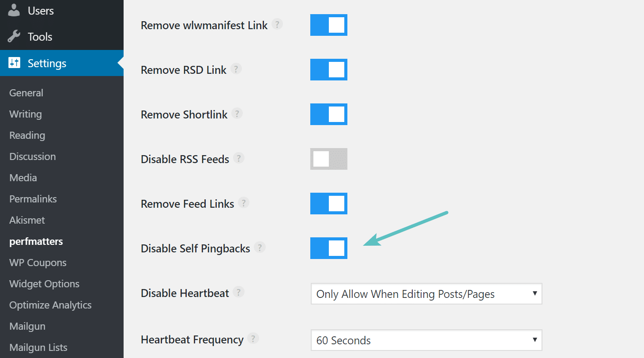Turn off Remove Shortlink

(x=328, y=114)
